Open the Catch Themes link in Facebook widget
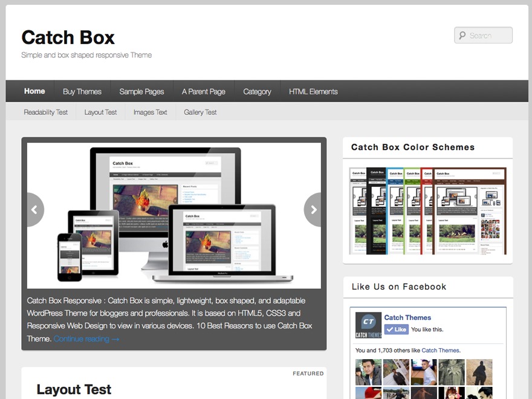Screen dimensions: 532x399 click(440, 351)
